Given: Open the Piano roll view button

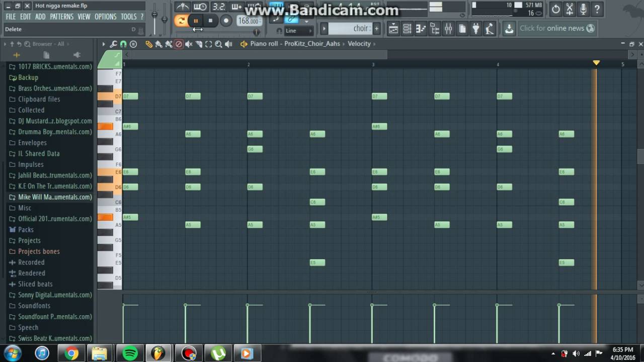Looking at the screenshot, I should [x=421, y=29].
